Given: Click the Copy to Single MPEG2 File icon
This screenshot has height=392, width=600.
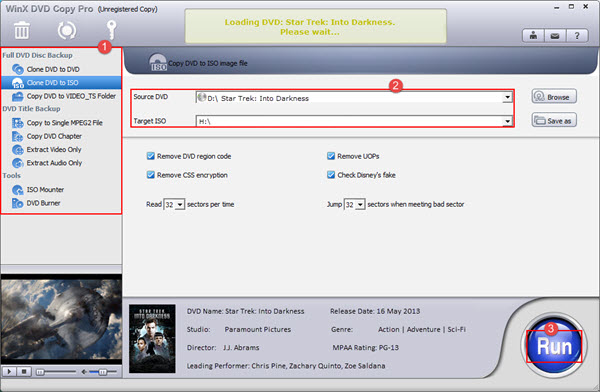Looking at the screenshot, I should tap(18, 123).
